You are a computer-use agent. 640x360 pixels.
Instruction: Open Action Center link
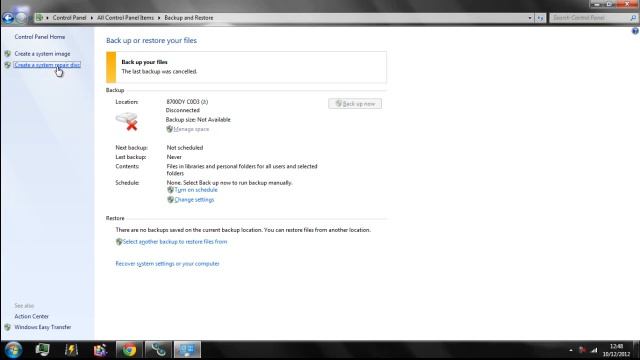(x=31, y=316)
